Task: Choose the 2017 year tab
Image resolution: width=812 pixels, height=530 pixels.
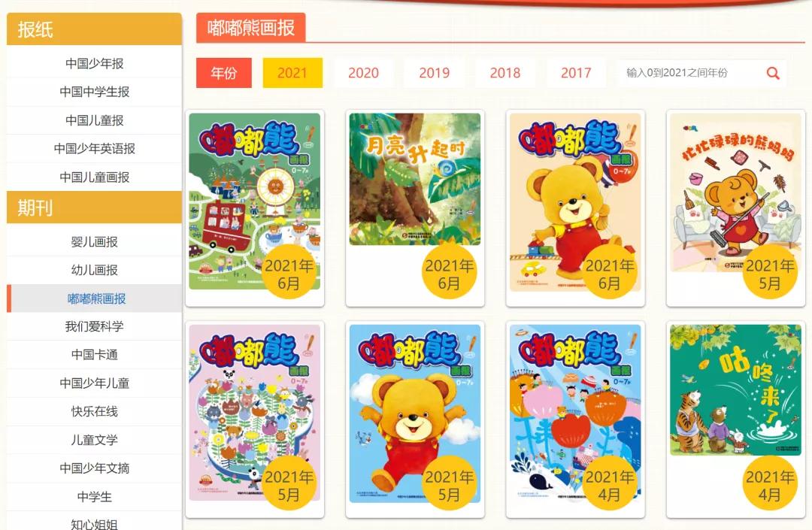Action: pyautogui.click(x=576, y=73)
